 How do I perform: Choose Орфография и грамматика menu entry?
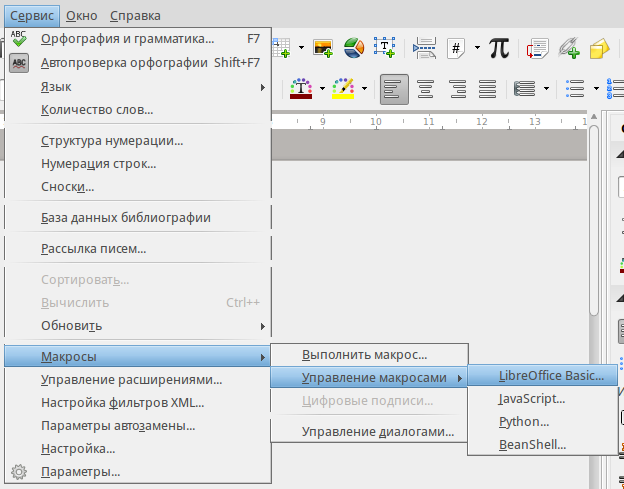[138, 39]
